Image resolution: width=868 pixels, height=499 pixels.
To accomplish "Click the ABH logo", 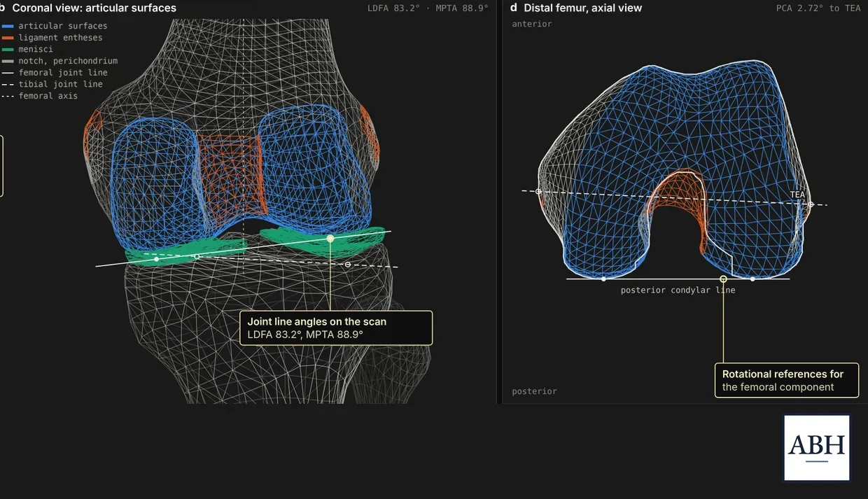I will (817, 448).
